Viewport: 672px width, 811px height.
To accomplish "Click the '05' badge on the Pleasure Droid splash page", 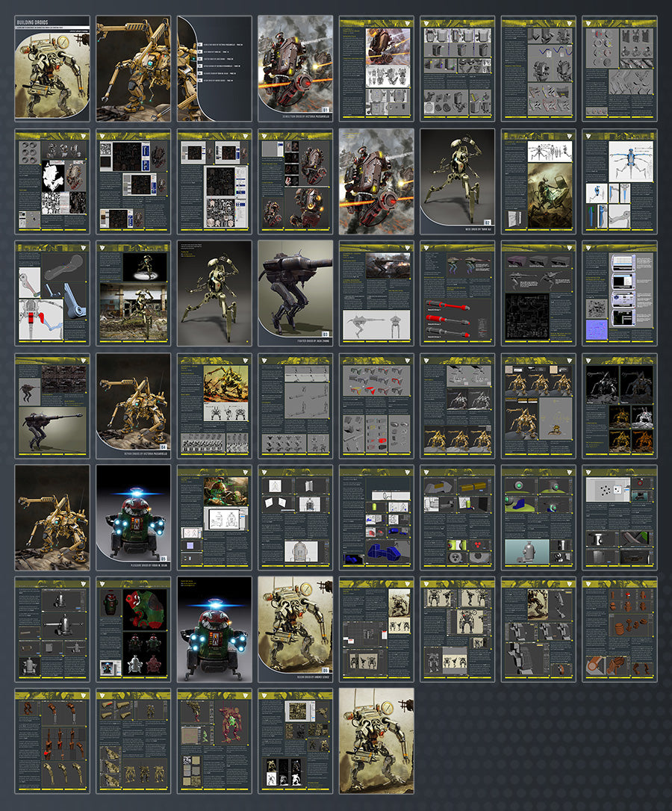I will tap(164, 559).
